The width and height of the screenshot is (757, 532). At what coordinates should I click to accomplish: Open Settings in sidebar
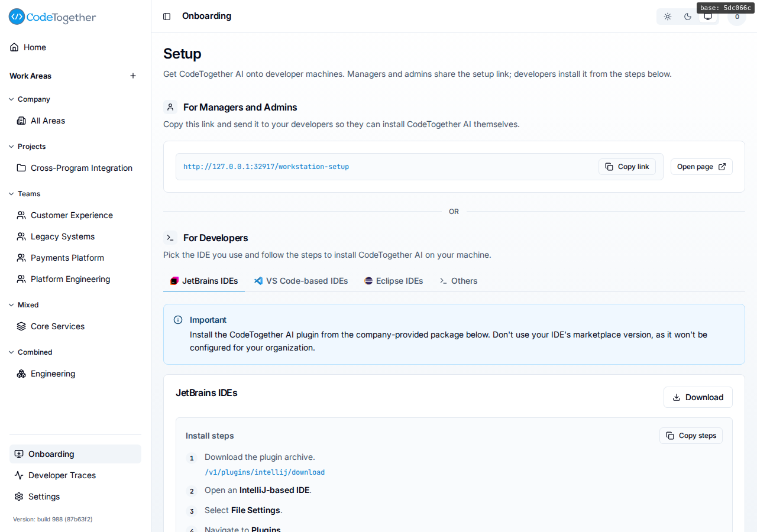pos(75,497)
